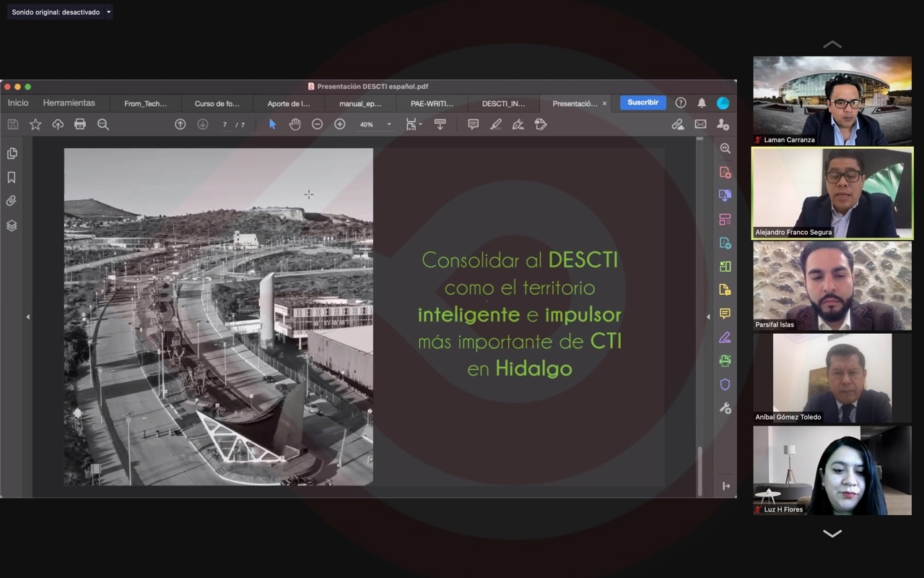Go to the previous page arrow
This screenshot has height=578, width=924.
point(180,124)
